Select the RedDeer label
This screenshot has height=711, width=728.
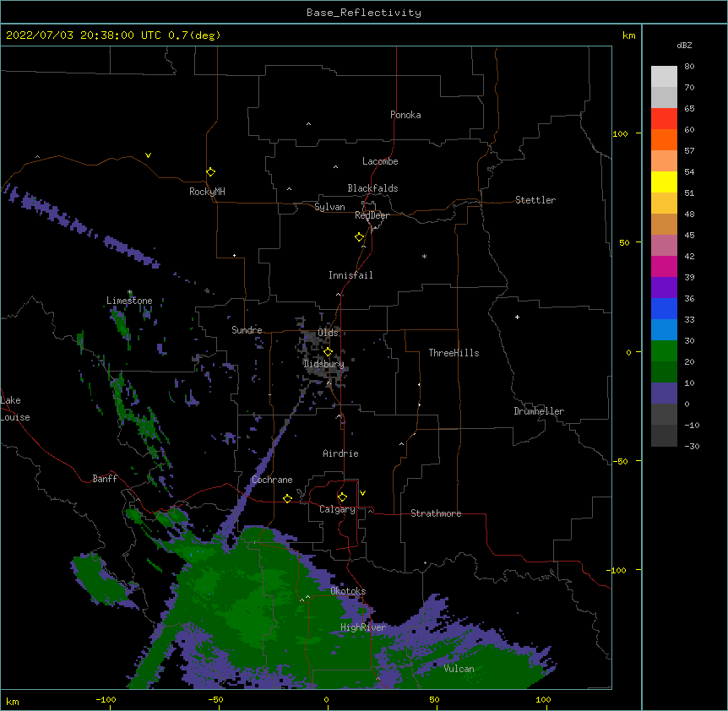tap(372, 215)
